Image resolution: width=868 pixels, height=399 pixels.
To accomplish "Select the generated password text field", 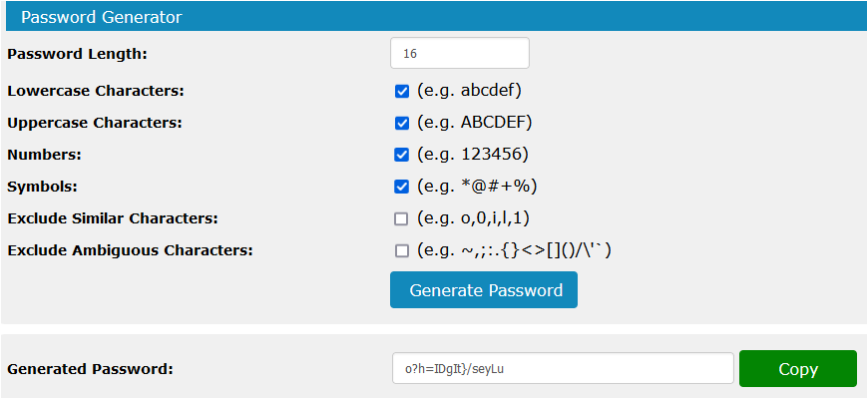I will pyautogui.click(x=563, y=368).
